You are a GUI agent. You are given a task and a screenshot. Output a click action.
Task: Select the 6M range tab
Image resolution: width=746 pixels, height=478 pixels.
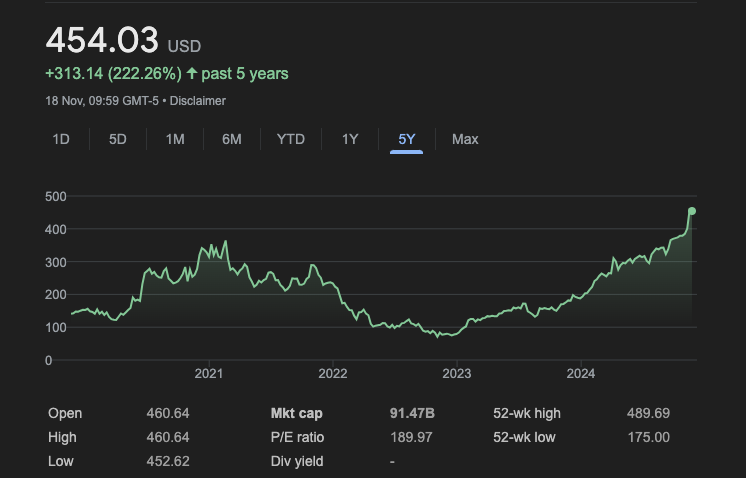tap(231, 139)
